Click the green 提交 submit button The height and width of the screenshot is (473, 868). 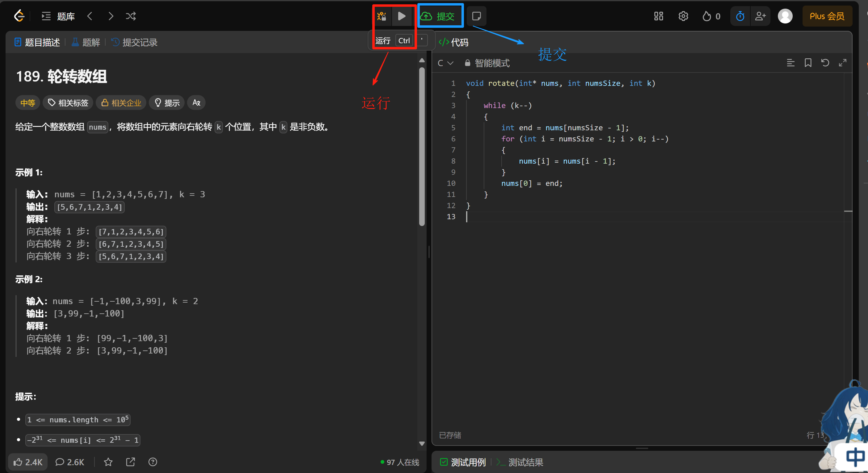coord(440,16)
